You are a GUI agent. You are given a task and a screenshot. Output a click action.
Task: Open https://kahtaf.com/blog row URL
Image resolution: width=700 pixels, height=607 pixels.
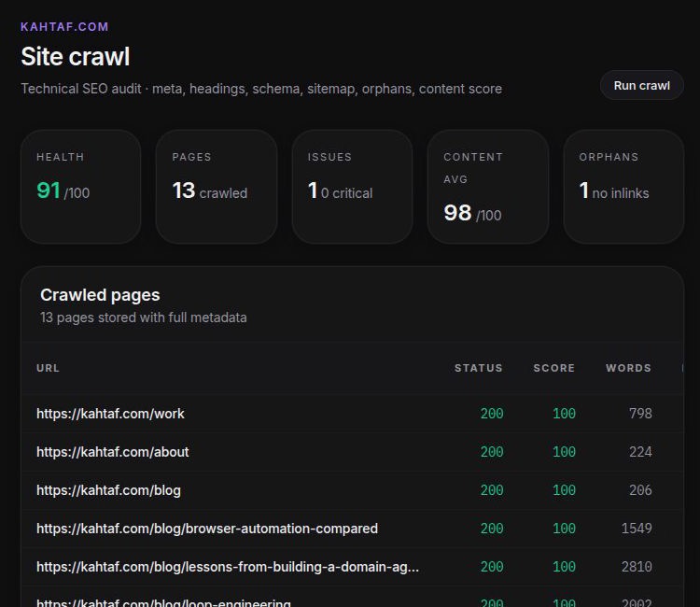pyautogui.click(x=108, y=490)
